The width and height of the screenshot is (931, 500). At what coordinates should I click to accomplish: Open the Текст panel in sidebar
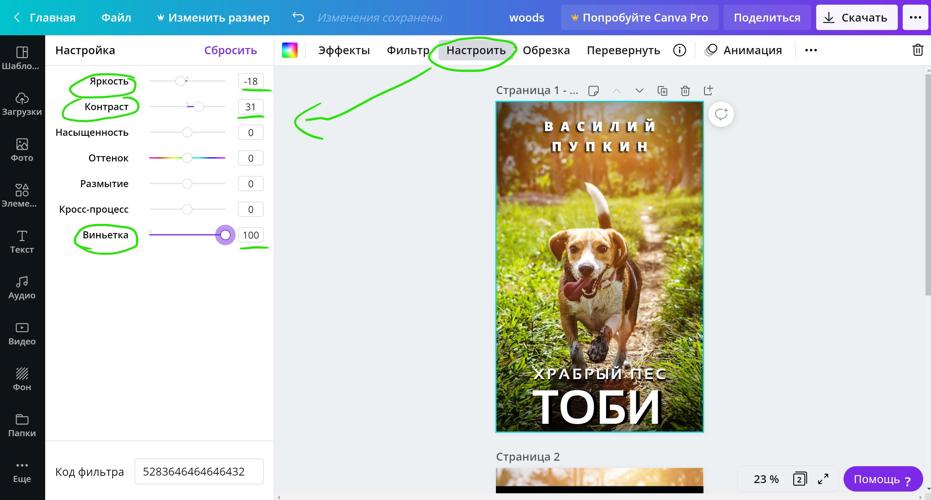[22, 240]
